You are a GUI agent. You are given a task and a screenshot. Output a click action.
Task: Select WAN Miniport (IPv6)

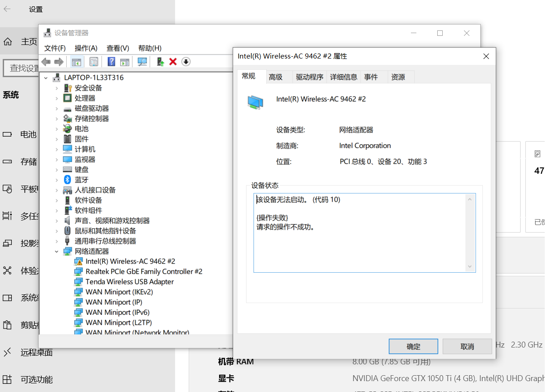pyautogui.click(x=117, y=312)
